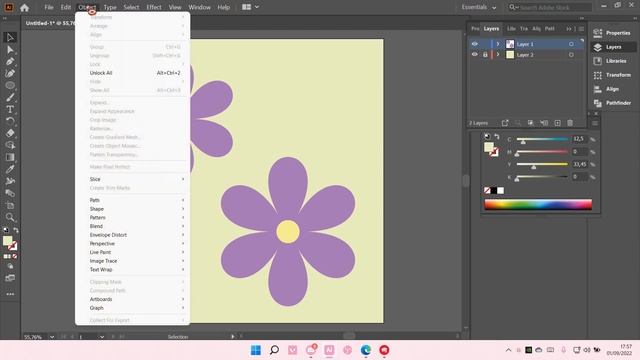Click target circle of Layer 1
The height and width of the screenshot is (360, 640).
pos(571,44)
